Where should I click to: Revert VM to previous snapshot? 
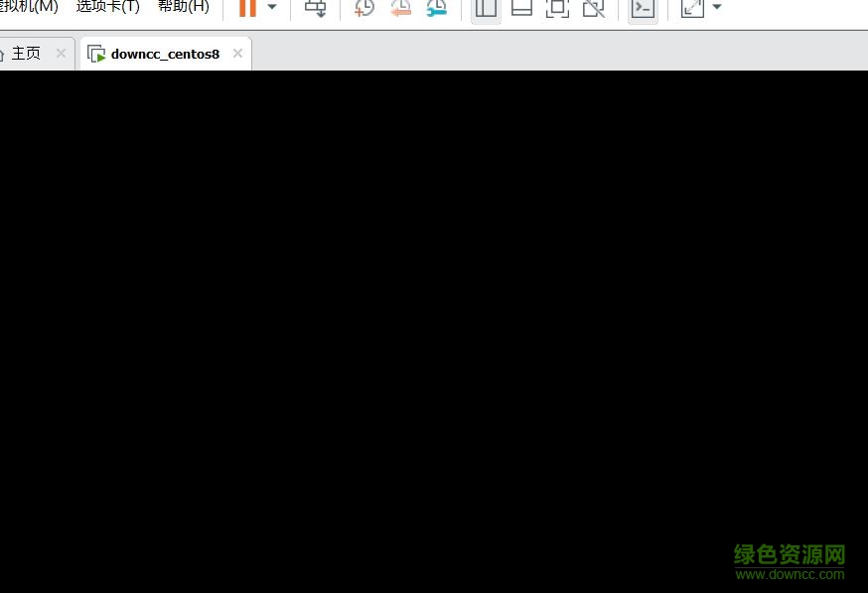(x=400, y=8)
